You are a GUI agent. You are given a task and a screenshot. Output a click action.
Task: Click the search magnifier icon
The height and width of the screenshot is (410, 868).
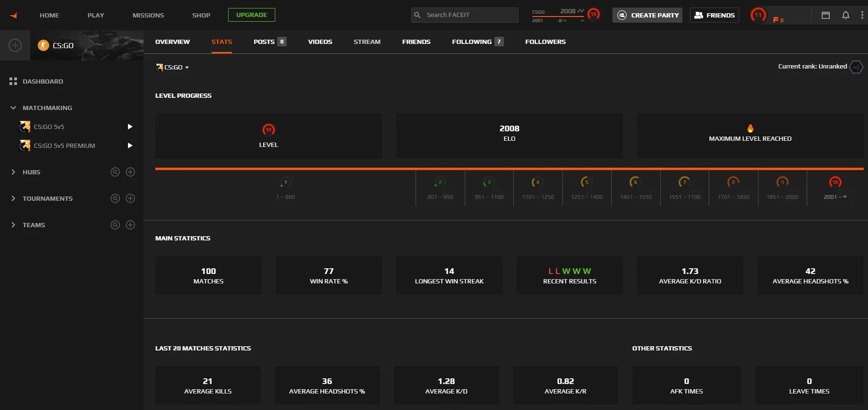[x=417, y=15]
